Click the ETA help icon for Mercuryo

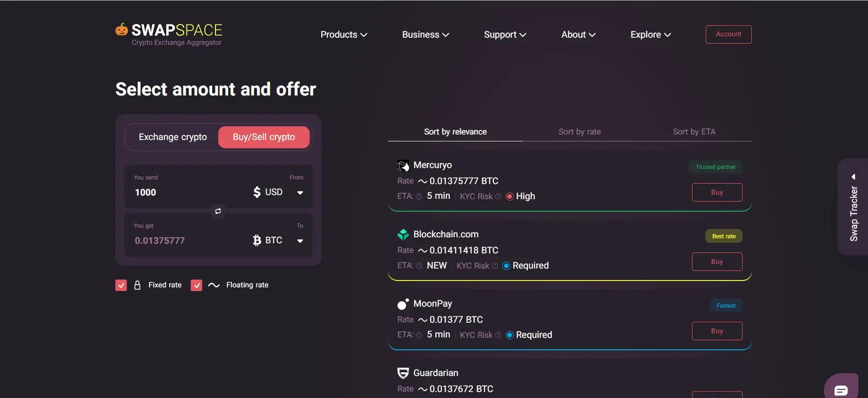pyautogui.click(x=419, y=196)
